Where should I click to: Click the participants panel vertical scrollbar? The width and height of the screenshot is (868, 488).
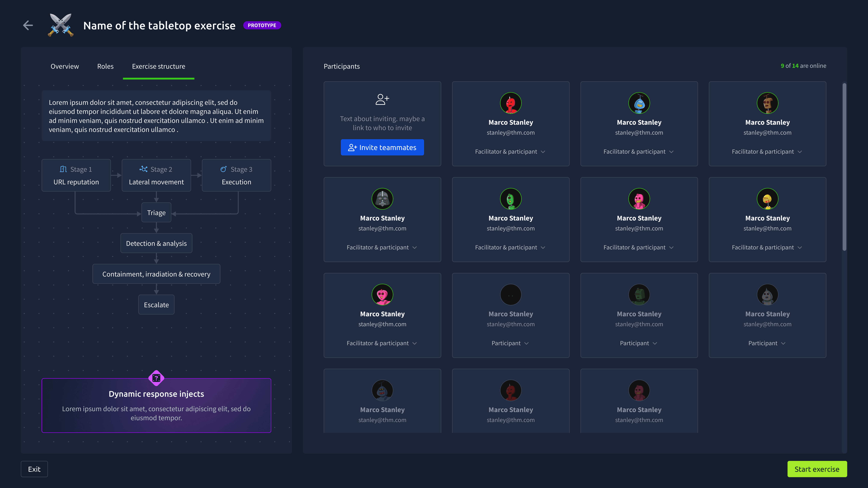[844, 167]
